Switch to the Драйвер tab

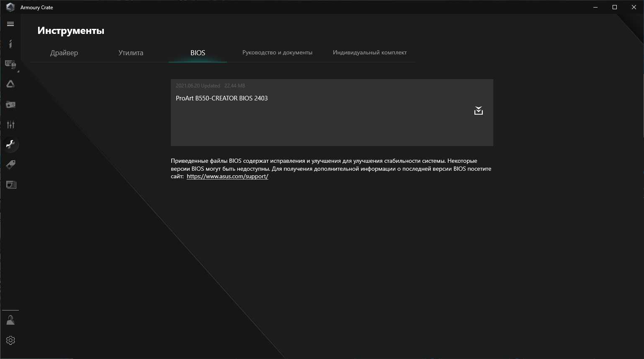click(64, 53)
